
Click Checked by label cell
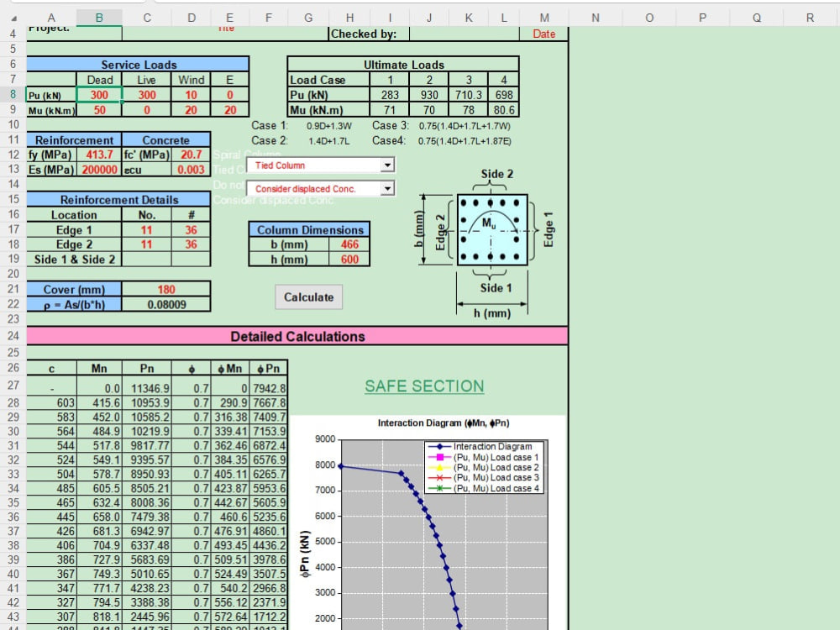tap(370, 34)
